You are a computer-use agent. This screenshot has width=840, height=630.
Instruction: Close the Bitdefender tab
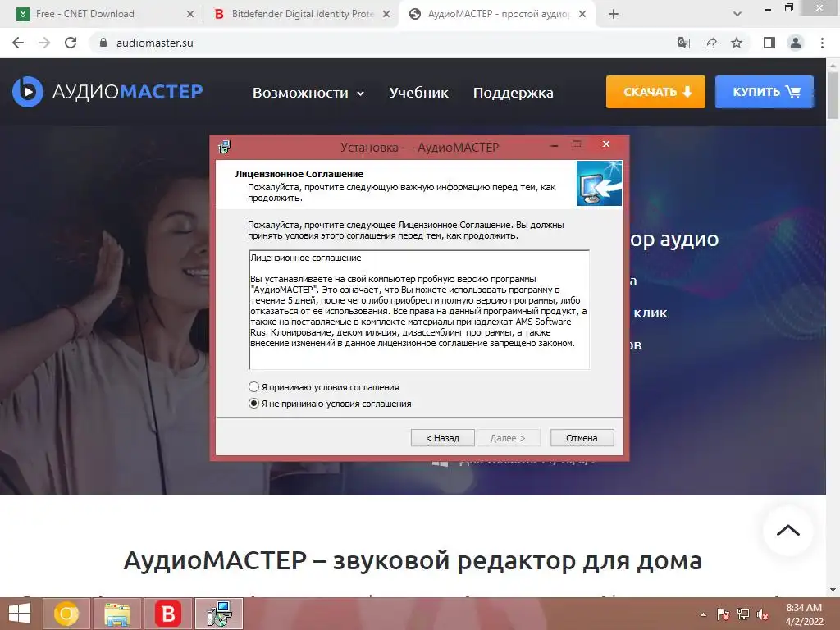tap(386, 14)
